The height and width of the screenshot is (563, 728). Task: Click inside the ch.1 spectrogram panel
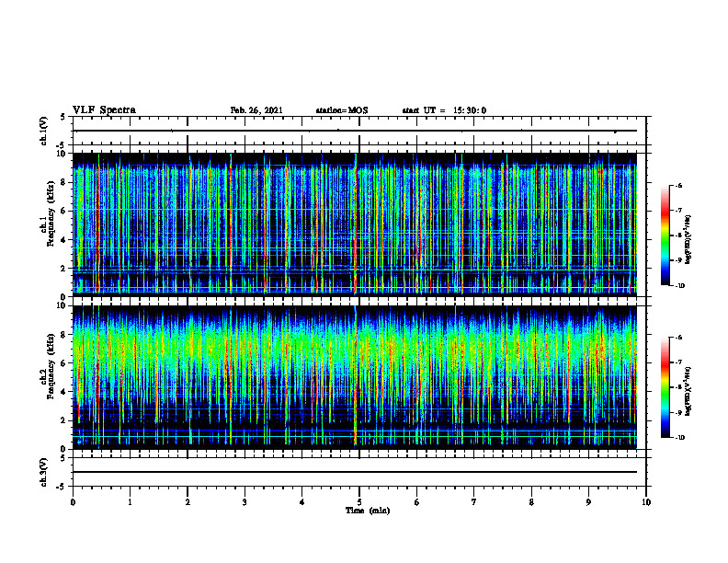point(355,224)
